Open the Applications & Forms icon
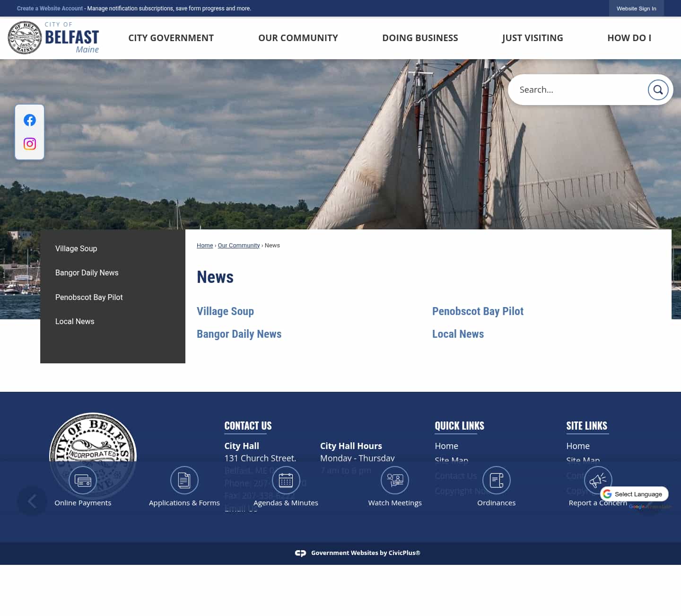Image resolution: width=681 pixels, height=616 pixels. [x=184, y=480]
